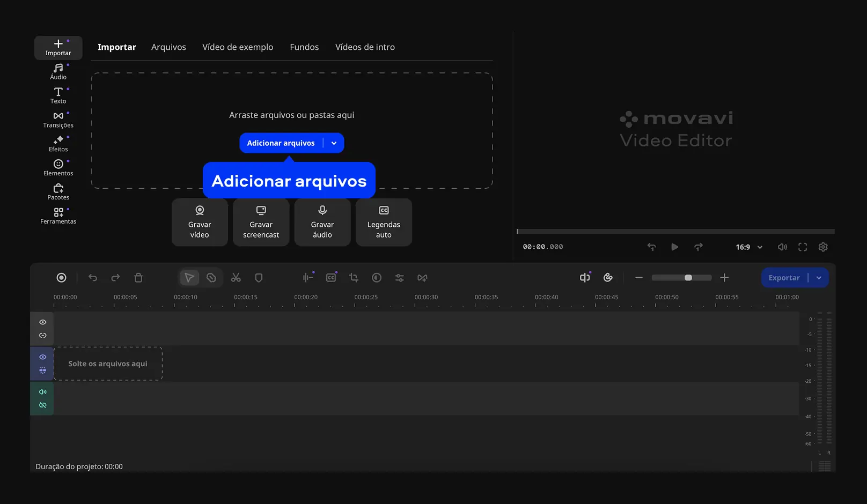
Task: Click the 00:00:30 mark on timeline ruler
Action: point(426,297)
